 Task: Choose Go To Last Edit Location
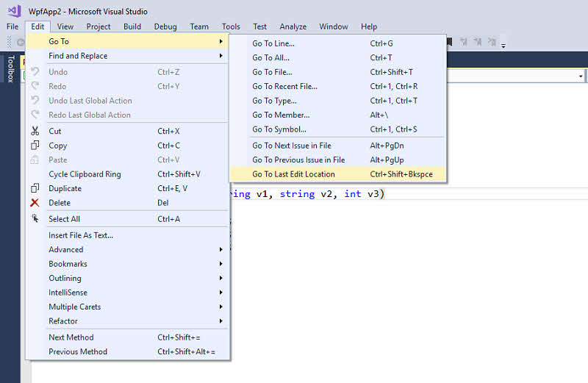click(x=338, y=174)
